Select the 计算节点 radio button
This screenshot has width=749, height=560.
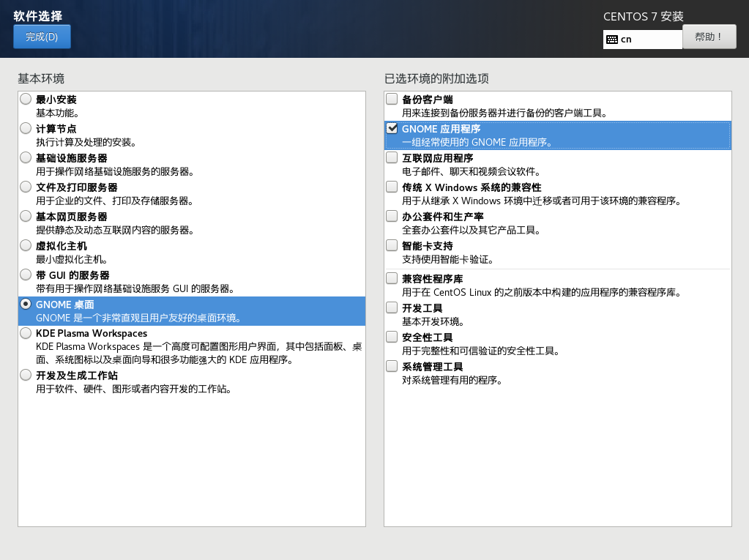(x=26, y=128)
